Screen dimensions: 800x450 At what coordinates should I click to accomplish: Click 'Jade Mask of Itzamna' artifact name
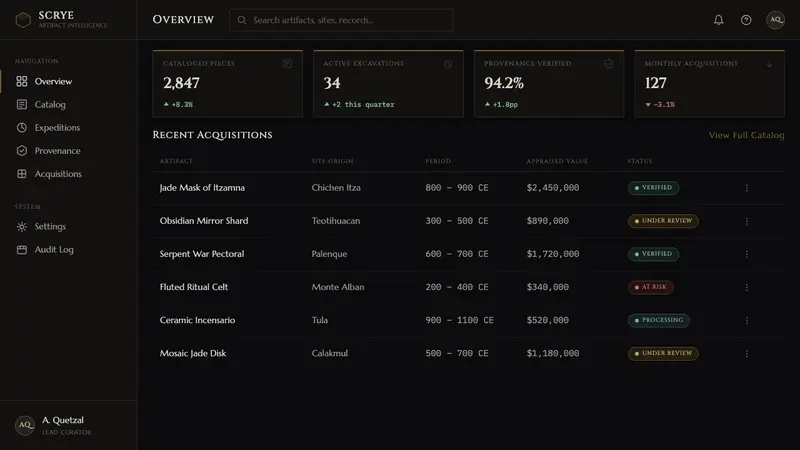(202, 188)
